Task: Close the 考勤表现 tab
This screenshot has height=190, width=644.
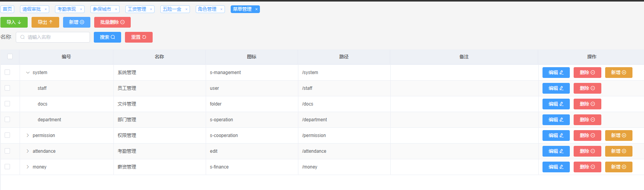Action: (81, 9)
